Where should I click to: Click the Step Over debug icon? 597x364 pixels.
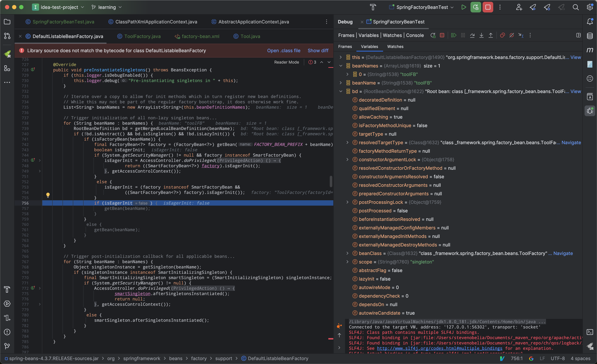click(x=472, y=35)
